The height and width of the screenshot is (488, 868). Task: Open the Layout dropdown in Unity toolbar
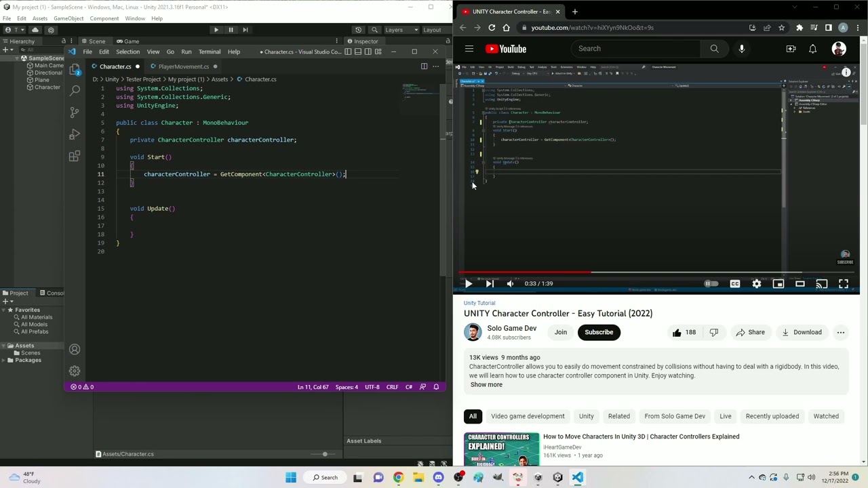pyautogui.click(x=432, y=30)
